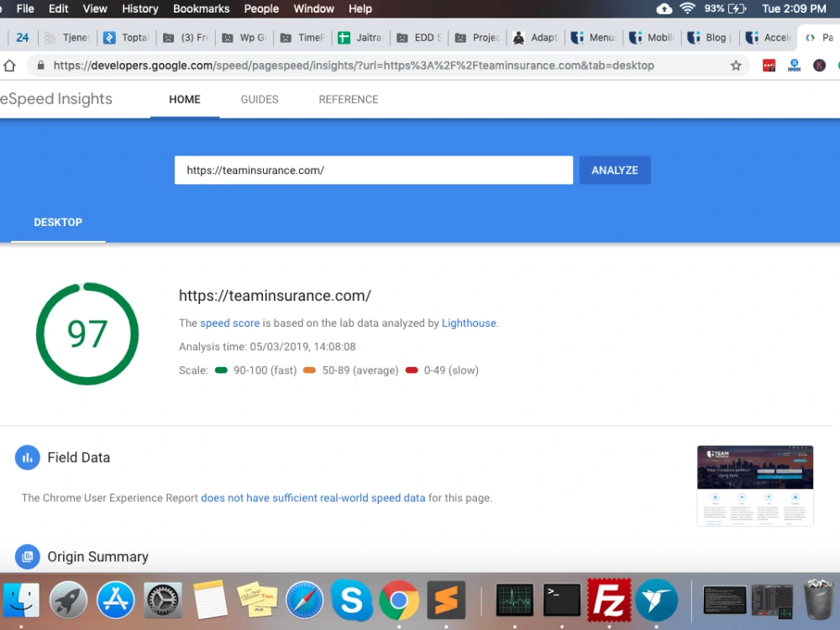Switch to the Menu browser tab

[x=594, y=38]
